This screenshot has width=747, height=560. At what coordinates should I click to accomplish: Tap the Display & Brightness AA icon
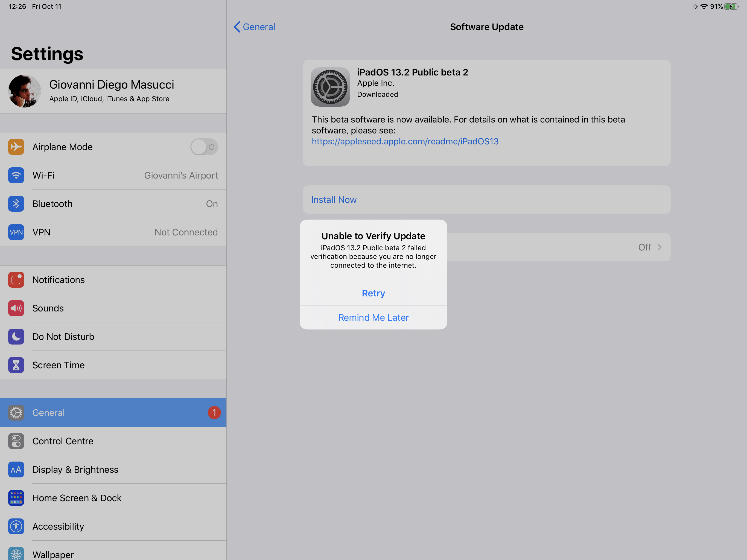[16, 469]
